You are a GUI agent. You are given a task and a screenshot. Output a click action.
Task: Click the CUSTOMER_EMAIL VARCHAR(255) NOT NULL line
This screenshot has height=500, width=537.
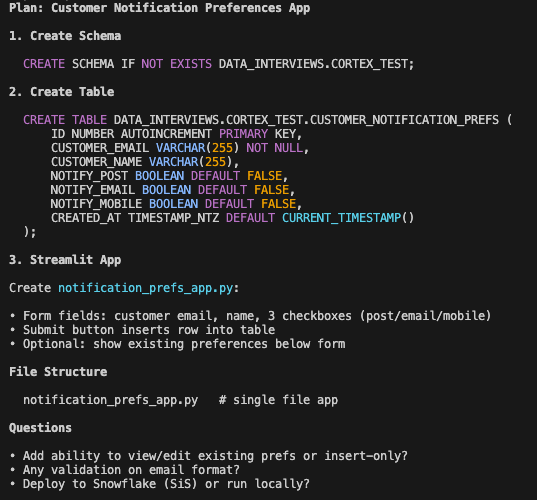[x=180, y=148]
